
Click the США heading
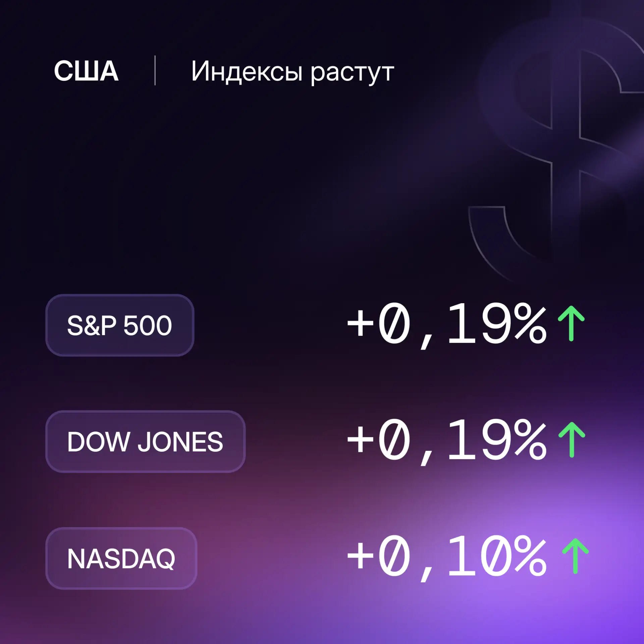86,71
